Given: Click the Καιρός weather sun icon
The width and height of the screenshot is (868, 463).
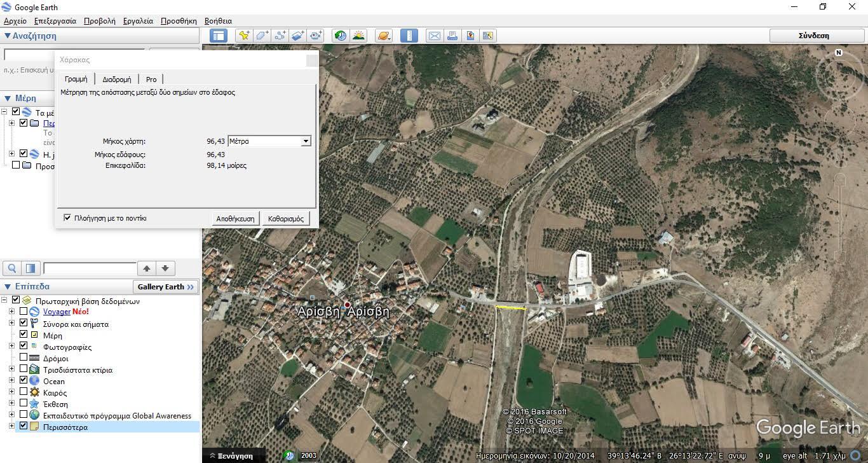Looking at the screenshot, I should coord(34,392).
